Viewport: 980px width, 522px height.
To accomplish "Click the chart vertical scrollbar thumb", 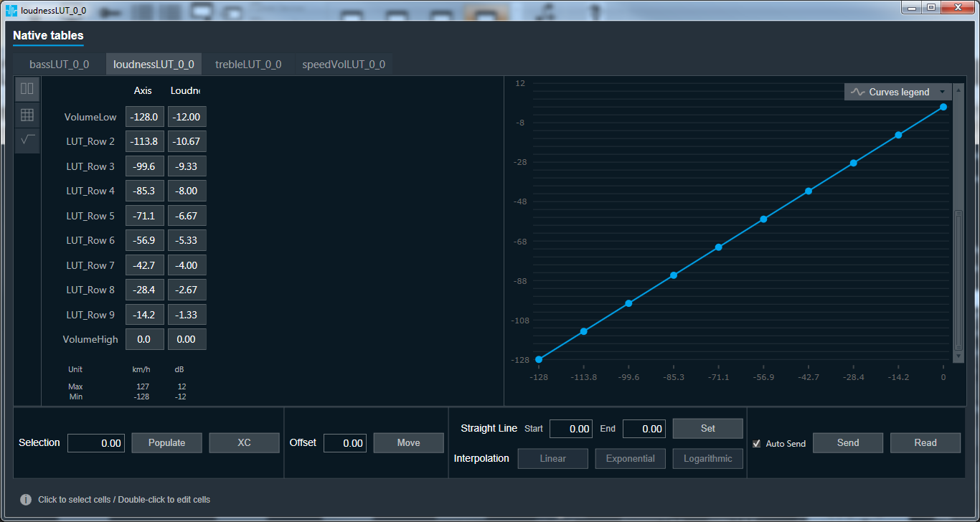I will pos(958,280).
